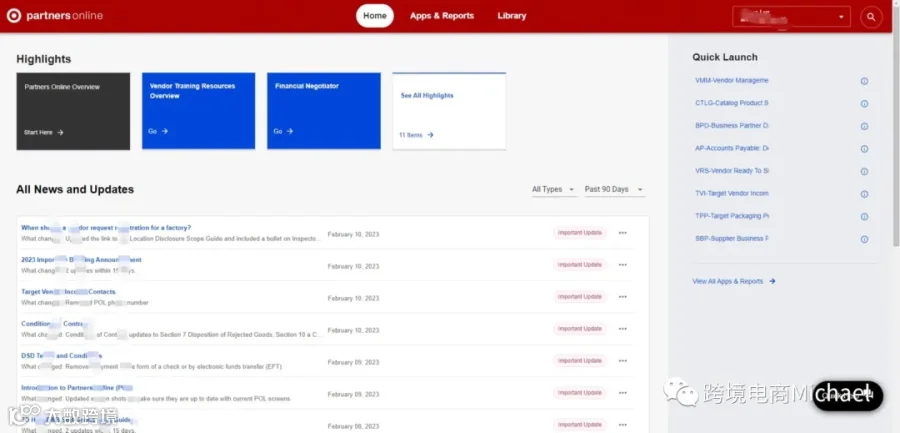Click the Start Here arrow on Partners Online Overview
The height and width of the screenshot is (433, 900).
(x=60, y=132)
